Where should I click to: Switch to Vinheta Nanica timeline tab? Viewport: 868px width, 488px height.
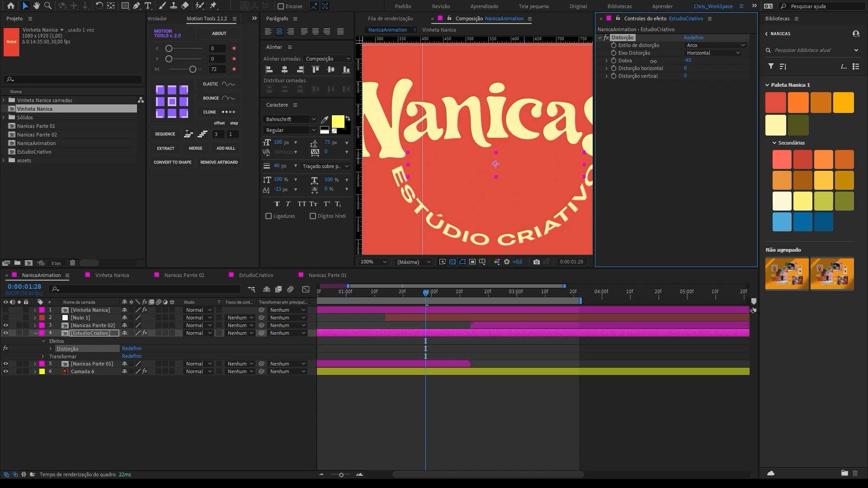coord(112,275)
